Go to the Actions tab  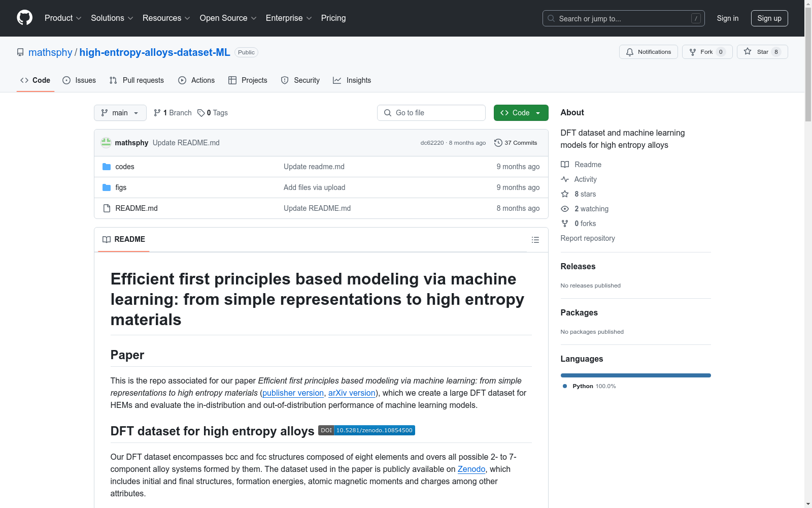click(196, 80)
